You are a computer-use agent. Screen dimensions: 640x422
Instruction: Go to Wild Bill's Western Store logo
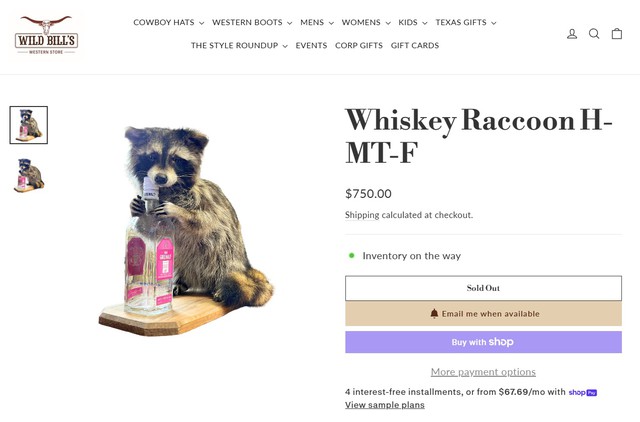46,36
